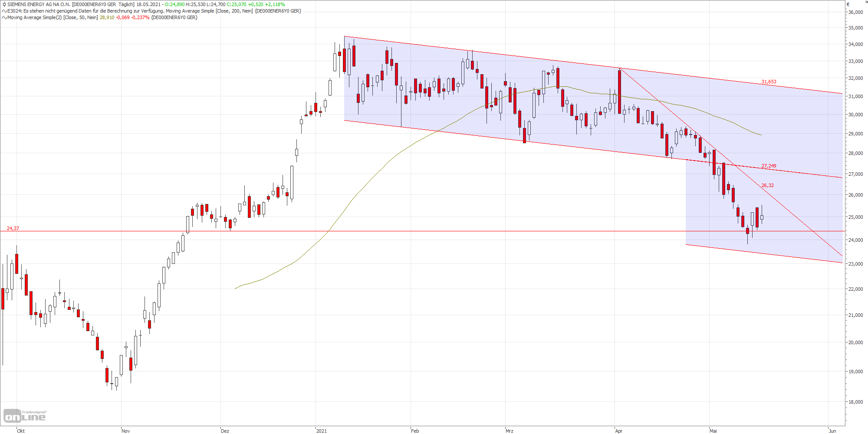The height and width of the screenshot is (434, 868).
Task: Click the Apr label on time axis
Action: [x=618, y=431]
